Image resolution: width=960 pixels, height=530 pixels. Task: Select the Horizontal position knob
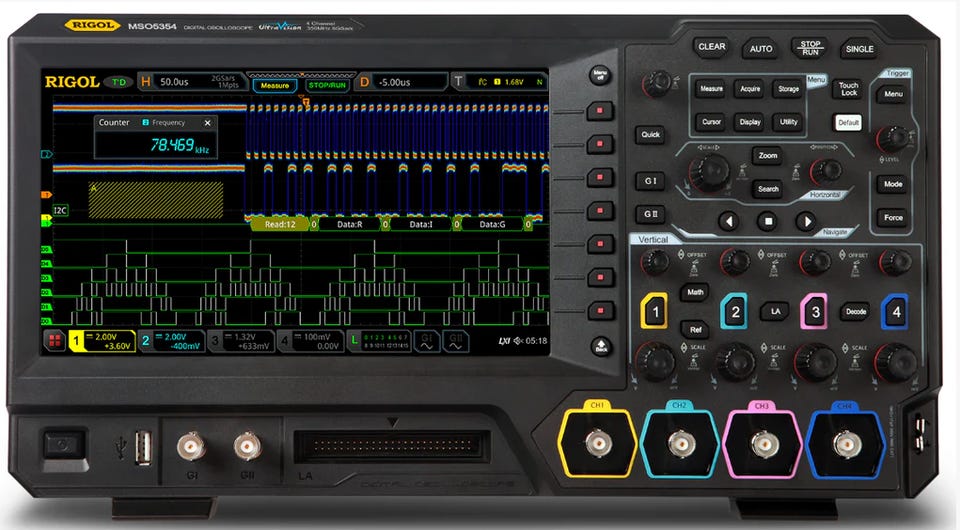click(827, 171)
